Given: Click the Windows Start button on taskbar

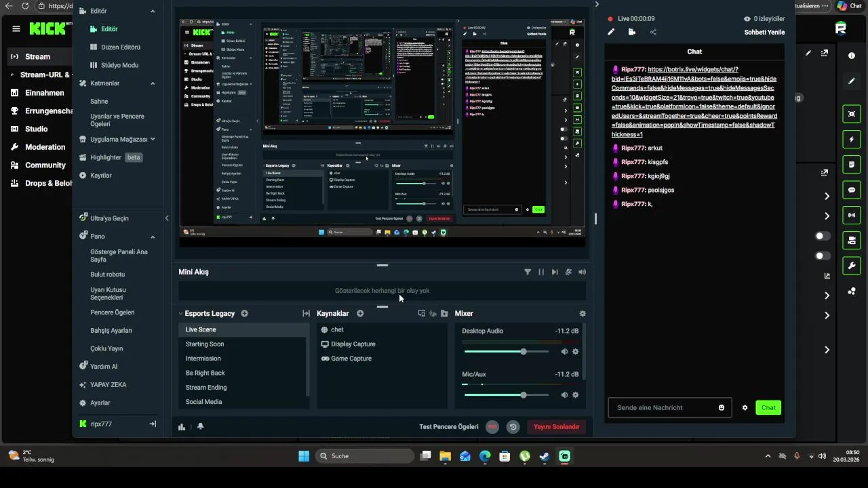Looking at the screenshot, I should click(304, 456).
